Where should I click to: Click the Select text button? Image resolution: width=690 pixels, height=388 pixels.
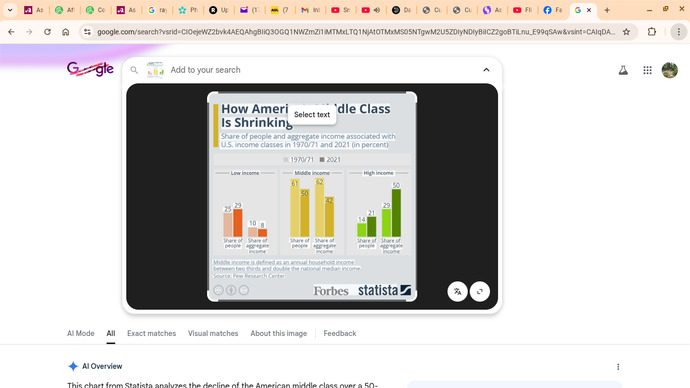312,114
